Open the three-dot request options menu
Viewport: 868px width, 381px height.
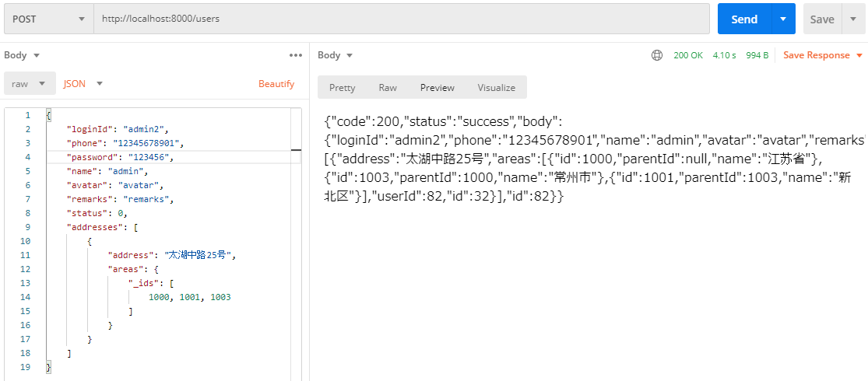point(295,55)
